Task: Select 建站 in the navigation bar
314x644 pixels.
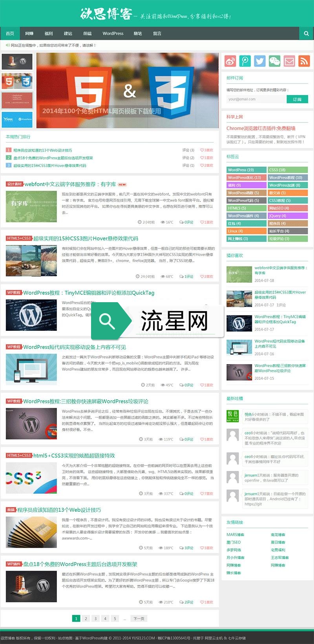Action: pos(68,33)
